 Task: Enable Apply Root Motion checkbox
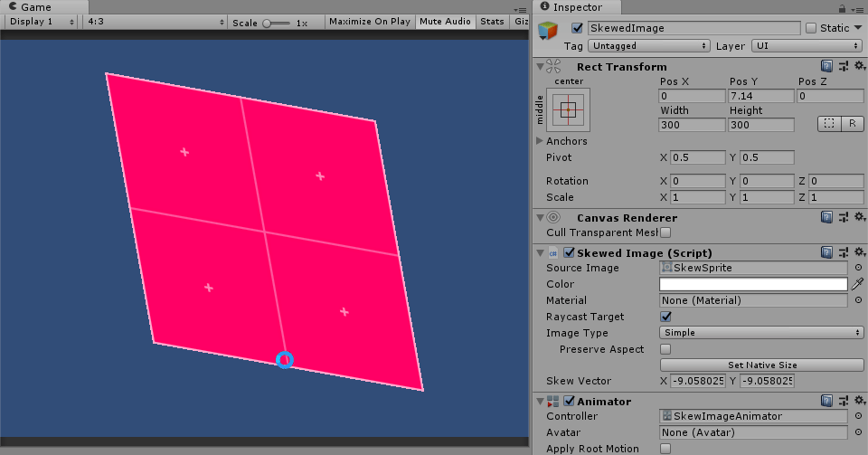(x=665, y=449)
